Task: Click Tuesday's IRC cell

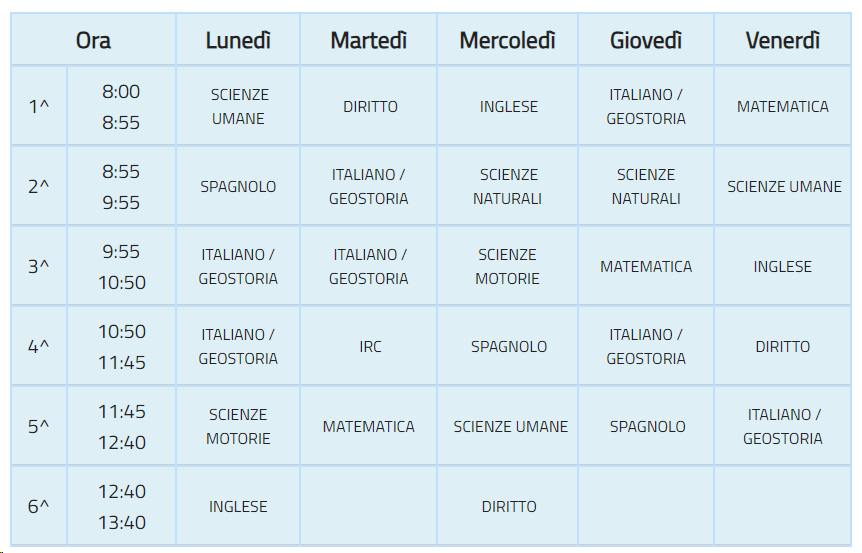Action: coord(368,346)
